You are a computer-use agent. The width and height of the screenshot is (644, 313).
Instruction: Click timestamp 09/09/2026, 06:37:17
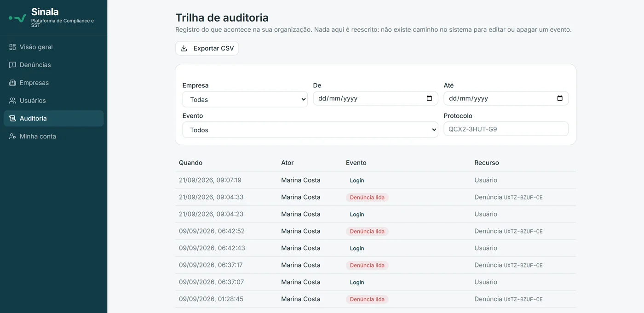211,265
